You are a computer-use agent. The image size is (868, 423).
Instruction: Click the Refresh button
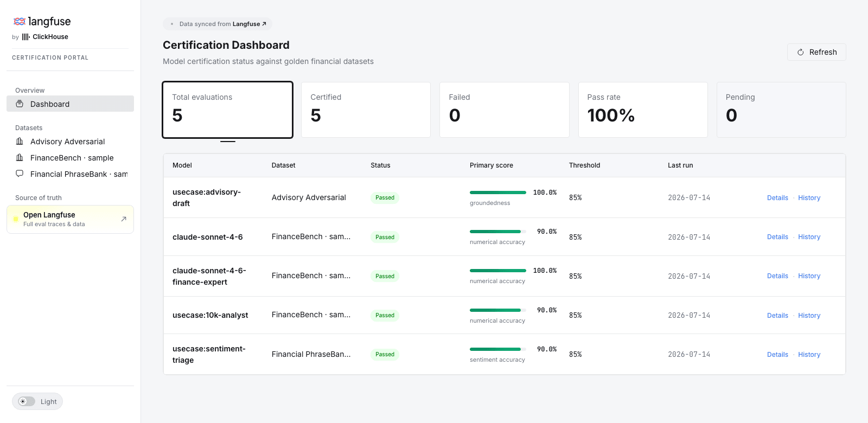coord(816,52)
